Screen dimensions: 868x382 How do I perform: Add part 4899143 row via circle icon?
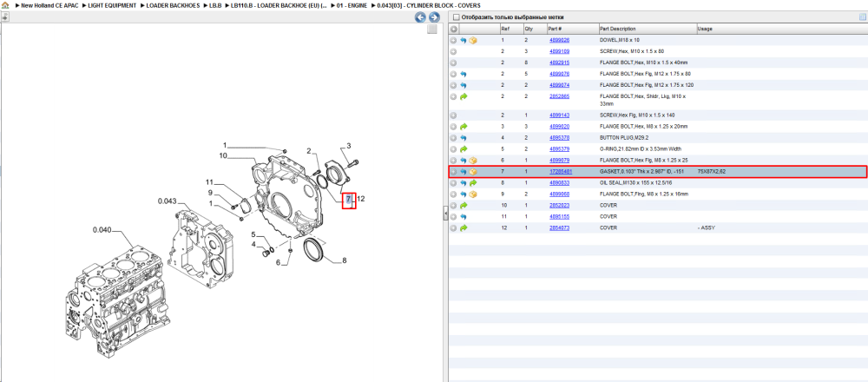453,115
